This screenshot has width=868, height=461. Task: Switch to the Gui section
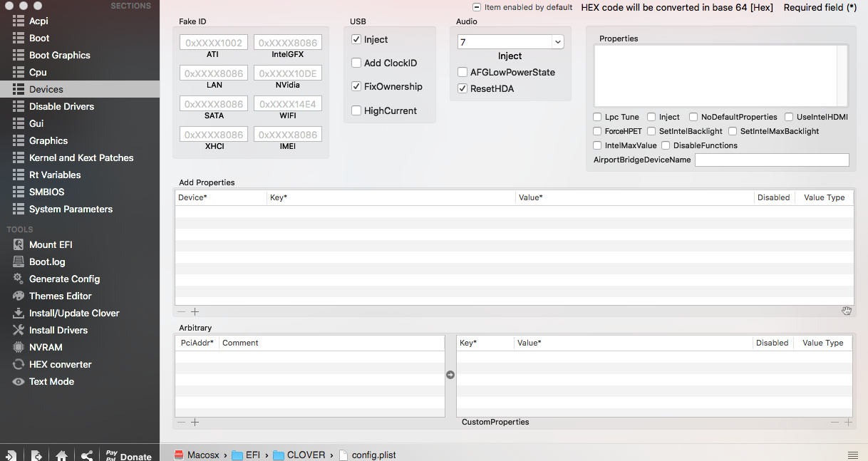click(x=36, y=124)
